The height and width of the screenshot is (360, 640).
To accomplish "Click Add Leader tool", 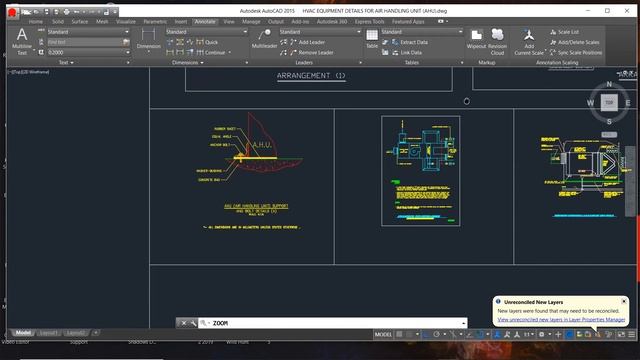I will point(307,42).
